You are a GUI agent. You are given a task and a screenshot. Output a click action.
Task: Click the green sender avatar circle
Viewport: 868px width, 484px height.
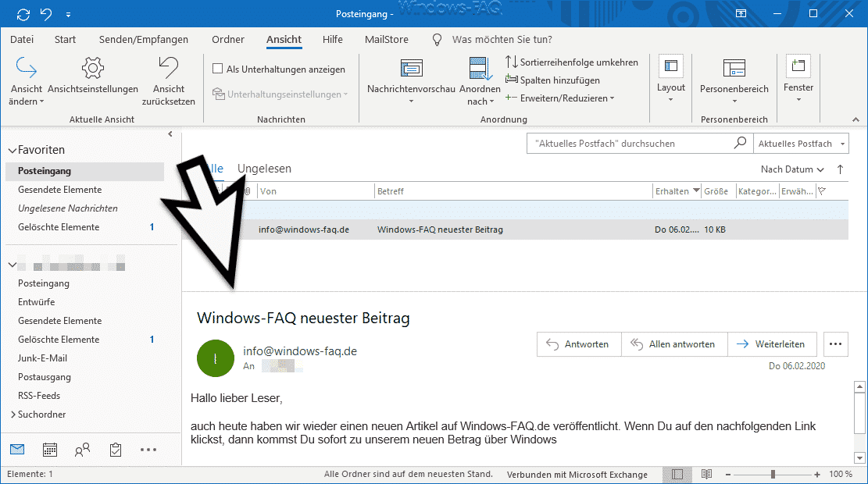[216, 358]
